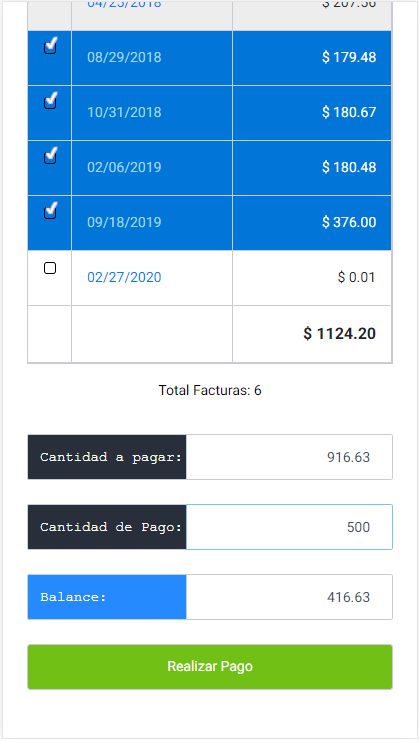419x742 pixels.
Task: Uncheck the 08/29/2018 invoice checkbox
Action: [50, 47]
